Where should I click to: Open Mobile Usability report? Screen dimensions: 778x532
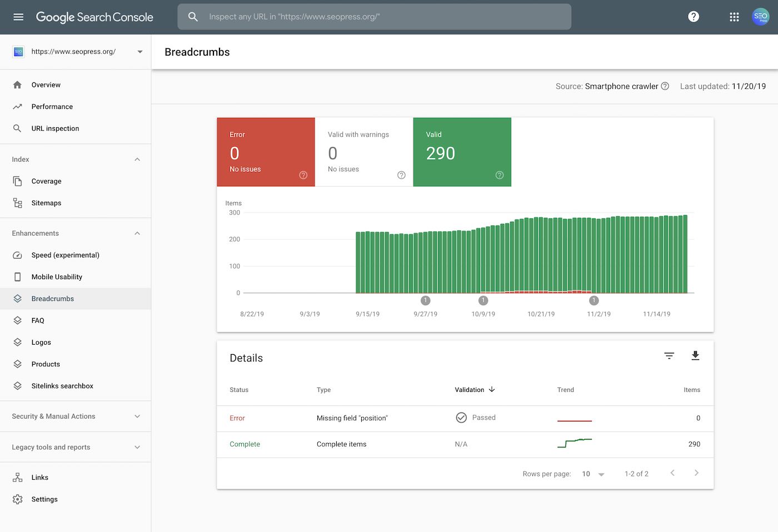point(76,277)
